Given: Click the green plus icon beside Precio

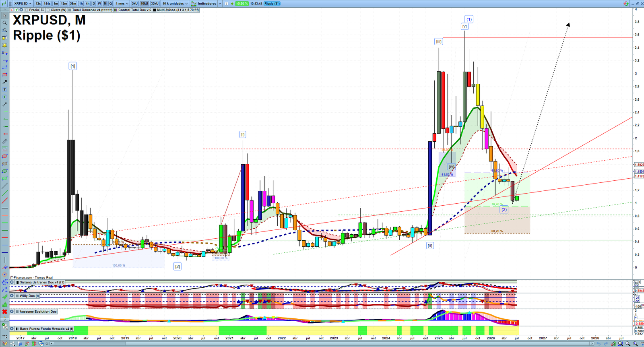Looking at the screenshot, I should [17, 10].
